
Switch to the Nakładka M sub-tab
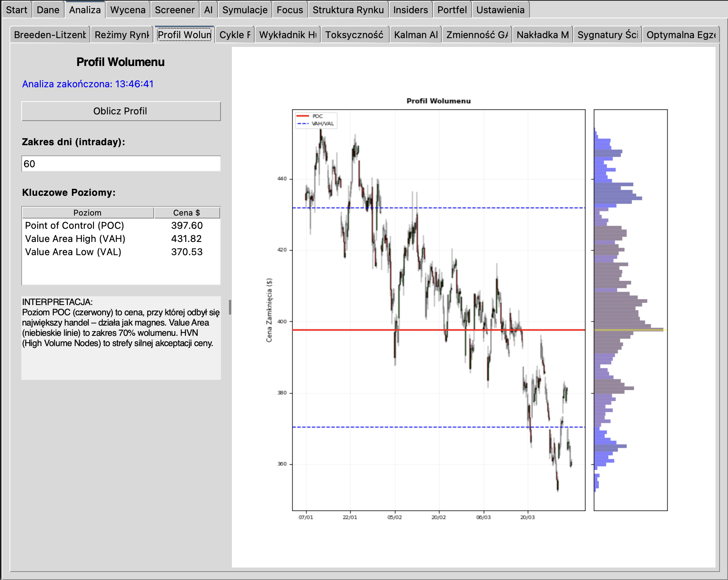pyautogui.click(x=543, y=35)
